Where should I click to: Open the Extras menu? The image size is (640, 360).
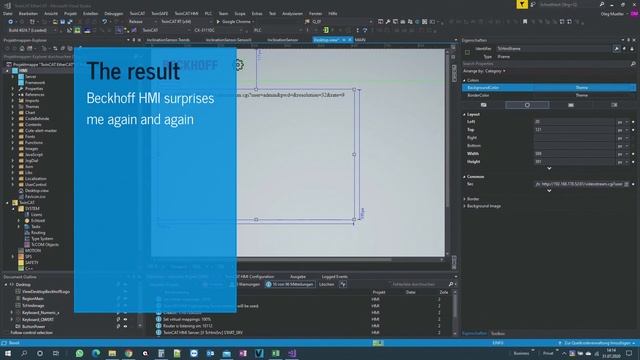257,13
